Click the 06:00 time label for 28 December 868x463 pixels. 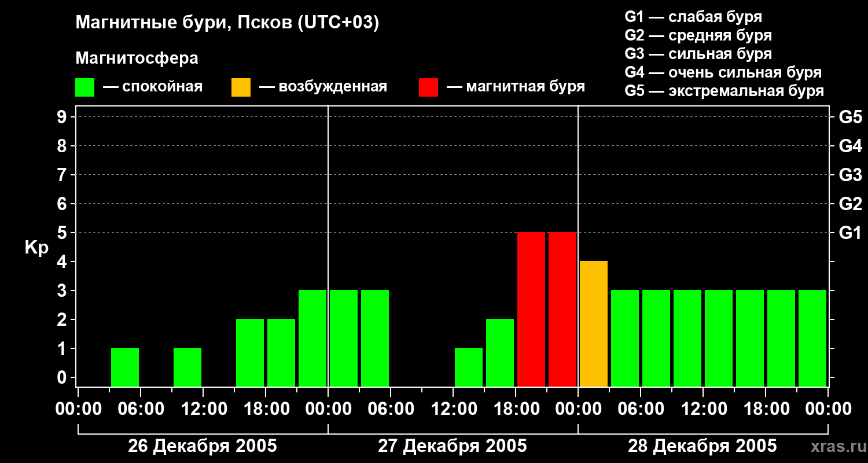pos(641,409)
